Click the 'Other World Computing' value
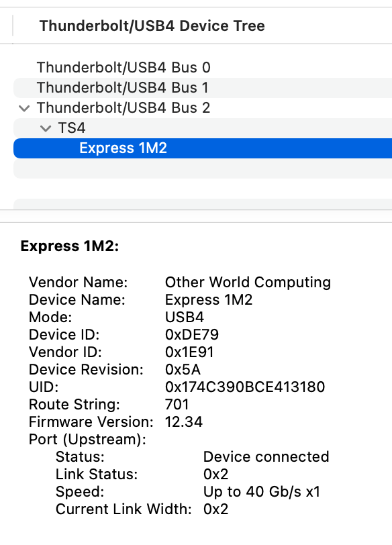392x545 pixels. [x=248, y=282]
